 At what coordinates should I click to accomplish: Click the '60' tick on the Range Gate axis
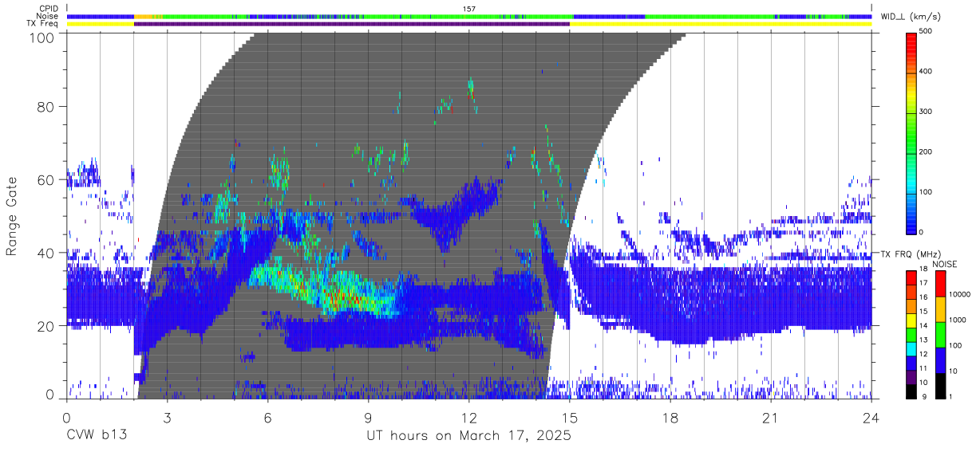(47, 179)
